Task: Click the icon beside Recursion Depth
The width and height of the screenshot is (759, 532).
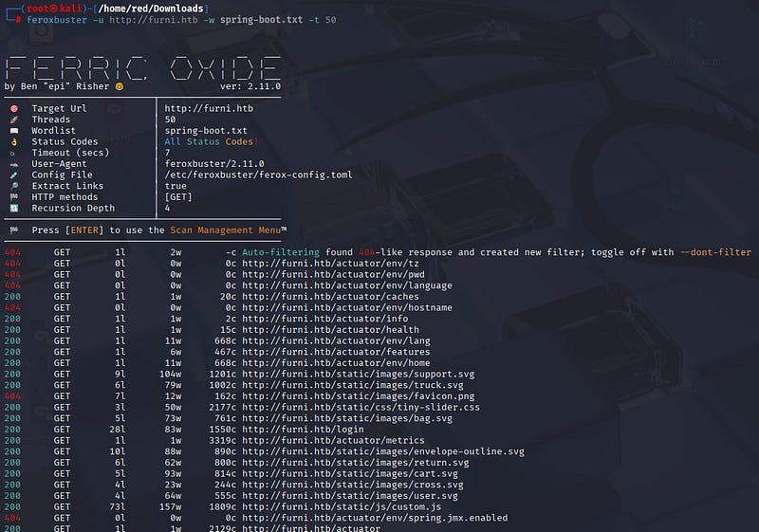Action: (x=13, y=209)
